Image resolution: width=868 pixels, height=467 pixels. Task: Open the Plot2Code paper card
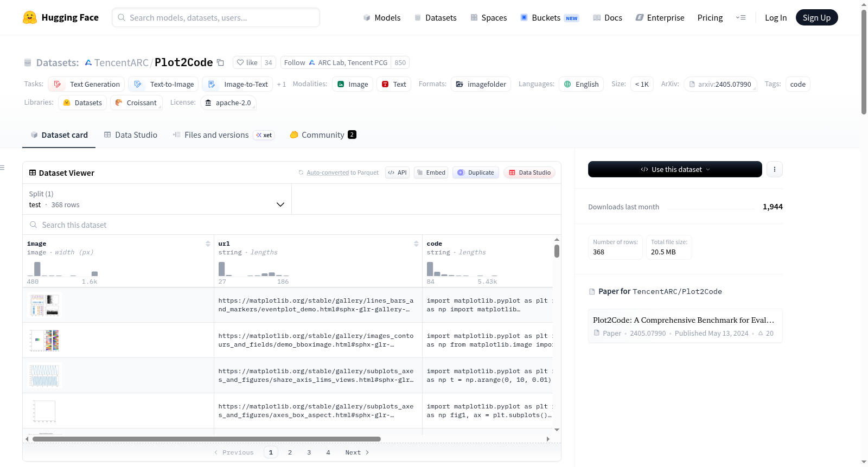(685, 326)
